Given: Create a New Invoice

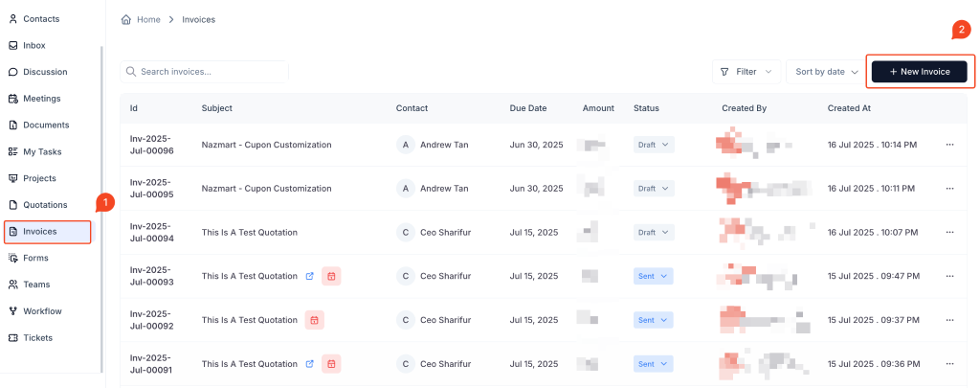Looking at the screenshot, I should (919, 72).
